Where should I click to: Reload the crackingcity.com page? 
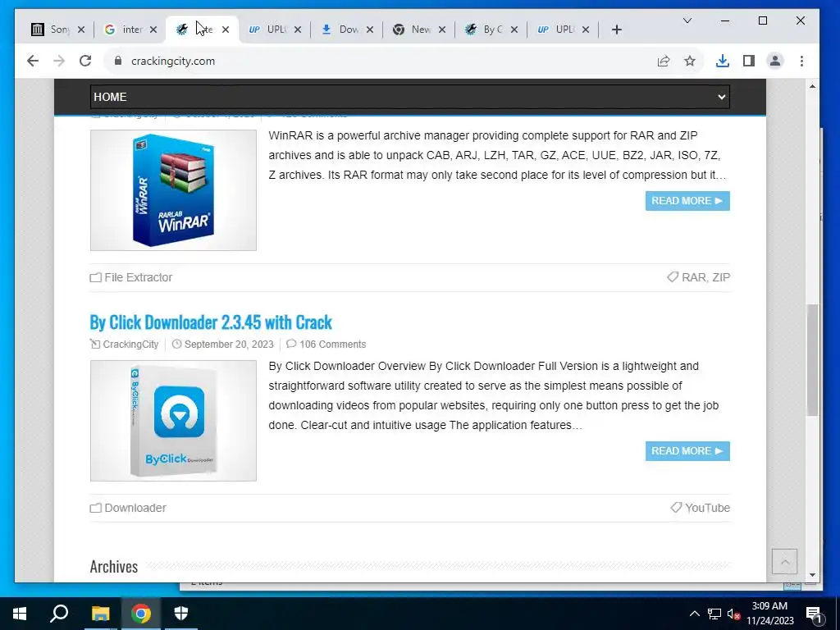tap(85, 61)
